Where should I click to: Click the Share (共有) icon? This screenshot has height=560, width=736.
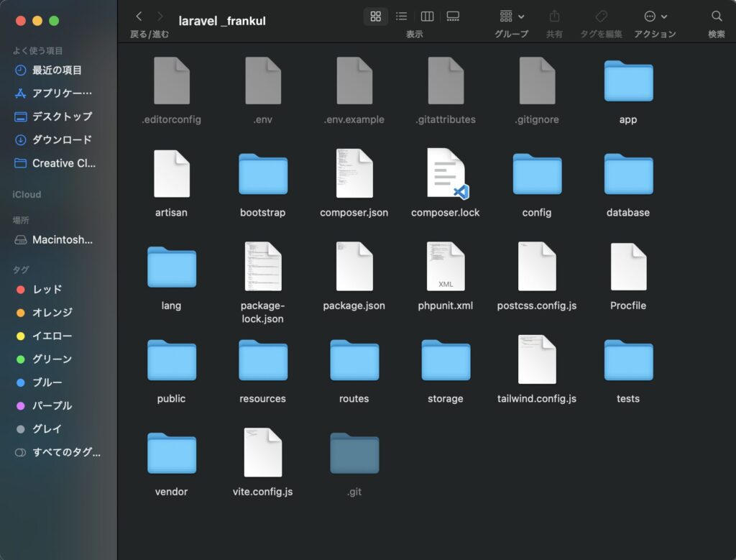click(x=554, y=17)
